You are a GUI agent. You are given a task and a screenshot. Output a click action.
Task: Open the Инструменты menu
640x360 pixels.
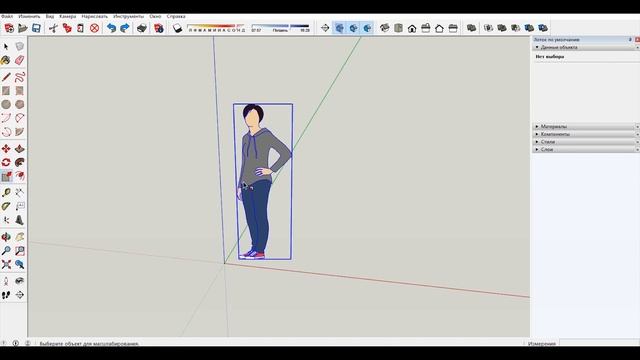(129, 16)
